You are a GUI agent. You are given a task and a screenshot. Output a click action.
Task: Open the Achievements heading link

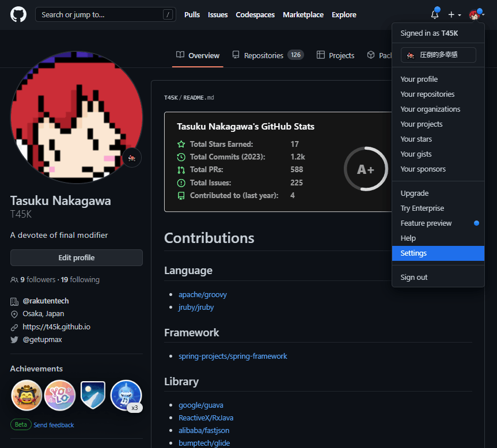pos(36,369)
